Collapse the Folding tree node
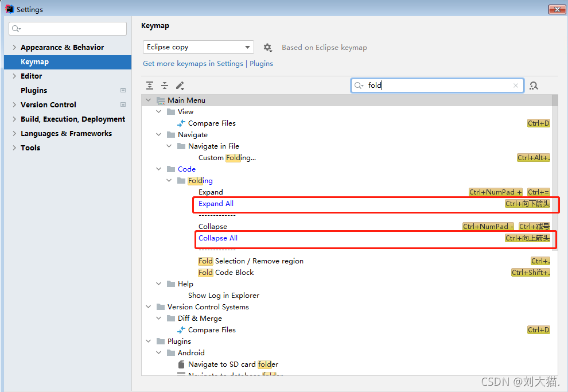 pos(169,180)
